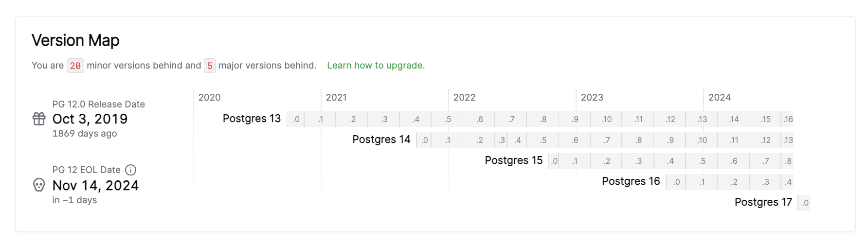868x245 pixels.
Task: Select Postgres 16 version .4 segment
Action: click(x=788, y=182)
